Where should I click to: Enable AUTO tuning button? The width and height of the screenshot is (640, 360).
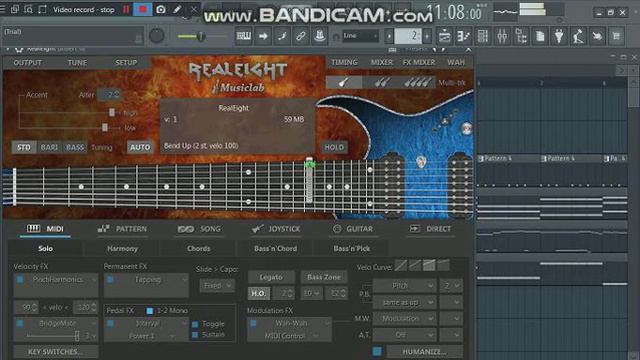[x=140, y=147]
